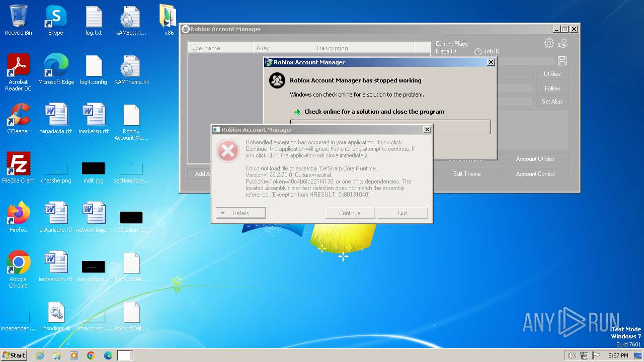Close the stopped working dialog
The image size is (644, 362).
pos(491,62)
